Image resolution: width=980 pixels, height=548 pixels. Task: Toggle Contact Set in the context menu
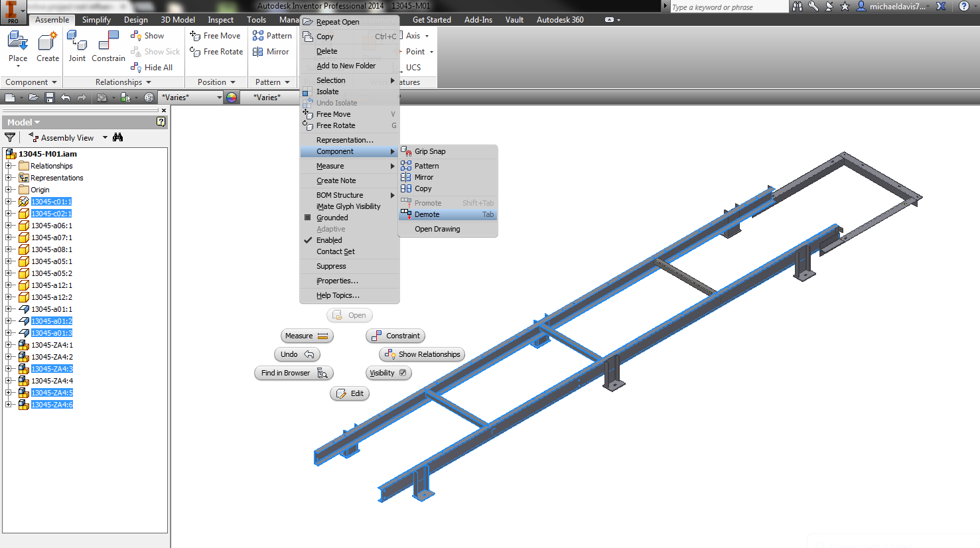350,251
